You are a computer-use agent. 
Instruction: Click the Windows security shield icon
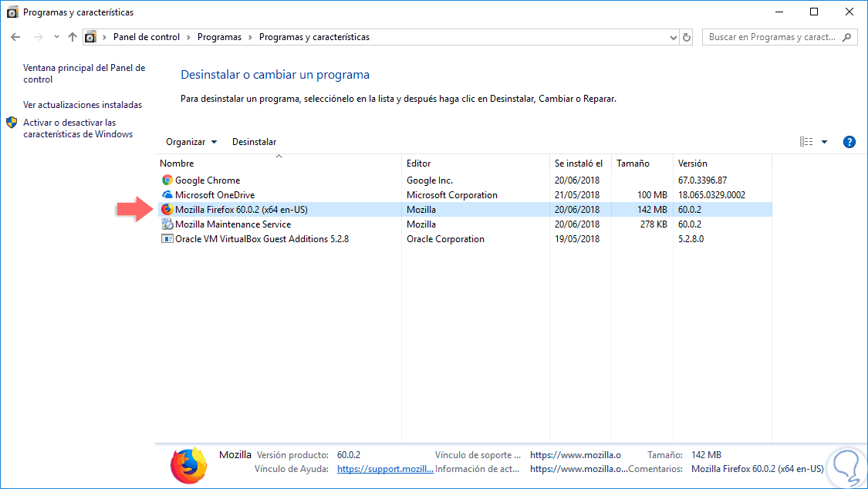click(x=12, y=122)
